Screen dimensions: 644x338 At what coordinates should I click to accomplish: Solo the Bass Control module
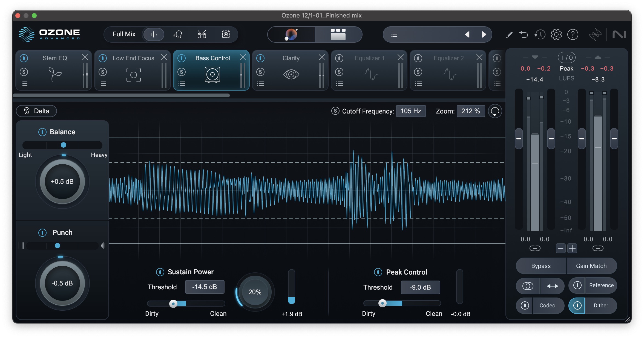click(x=182, y=72)
